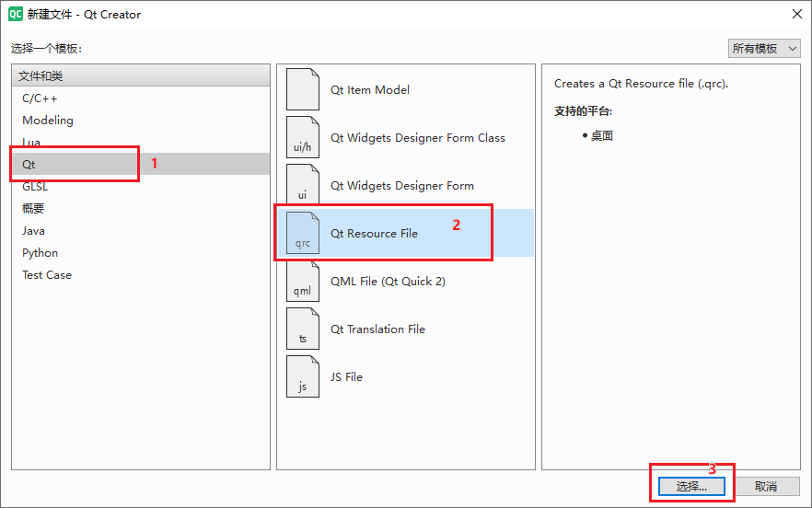Click the Qt Creator logo in title bar
This screenshot has width=812, height=508.
click(x=16, y=14)
